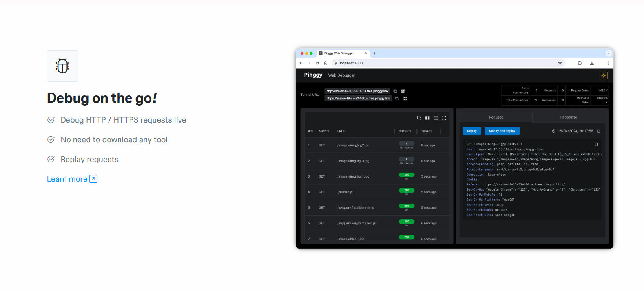Screen dimensions: 644x290
Task: Sort requests by Meth column
Action: pyautogui.click(x=324, y=131)
